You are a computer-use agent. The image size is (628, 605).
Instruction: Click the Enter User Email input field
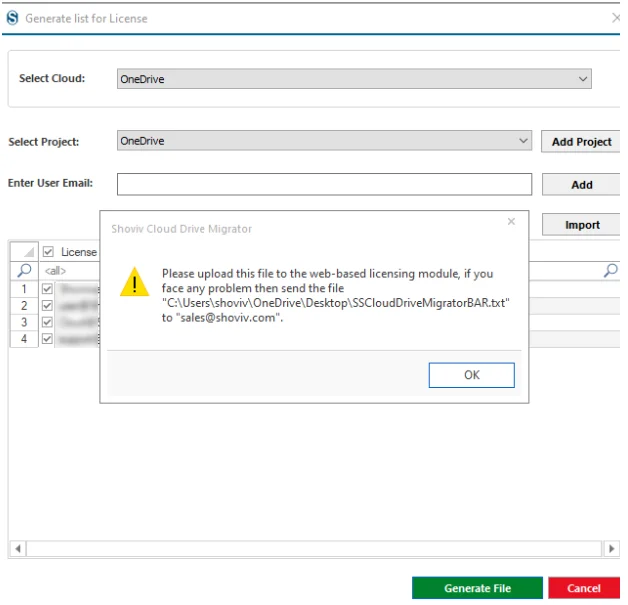point(324,185)
